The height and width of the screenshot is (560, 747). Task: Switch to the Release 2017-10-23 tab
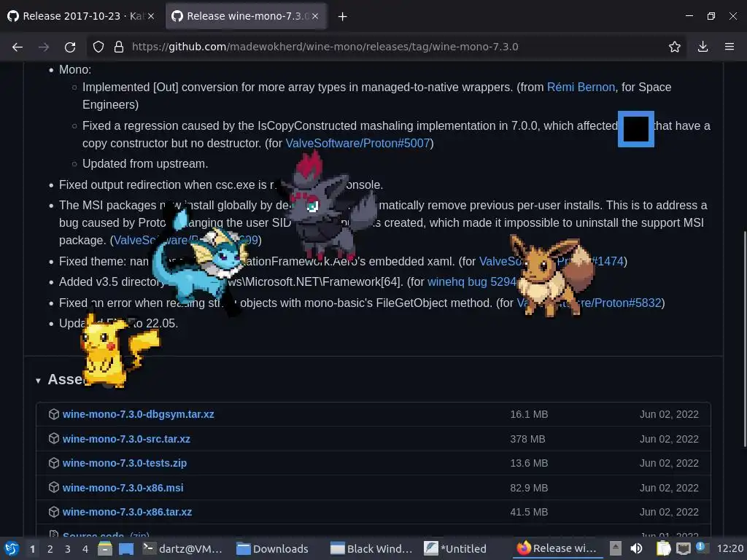coord(75,16)
